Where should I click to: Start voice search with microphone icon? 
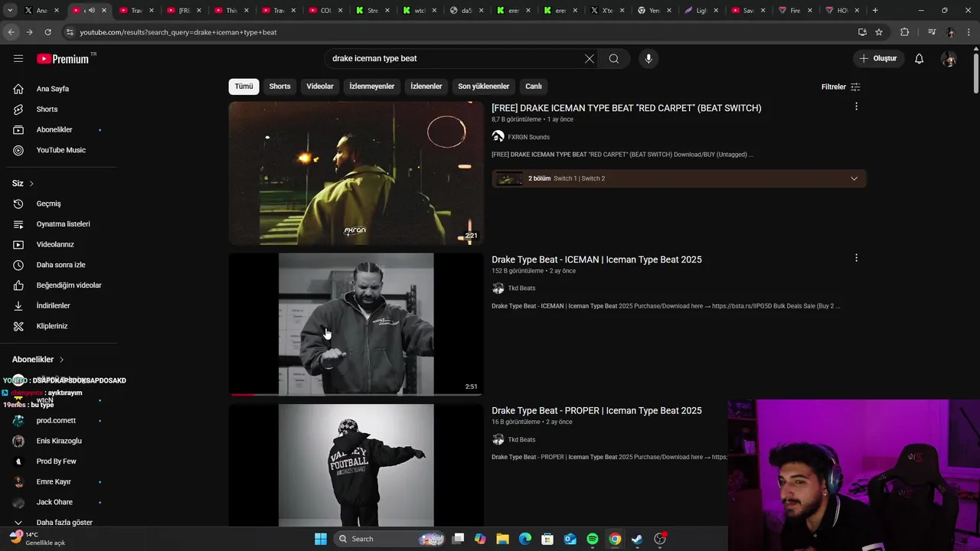tap(648, 59)
